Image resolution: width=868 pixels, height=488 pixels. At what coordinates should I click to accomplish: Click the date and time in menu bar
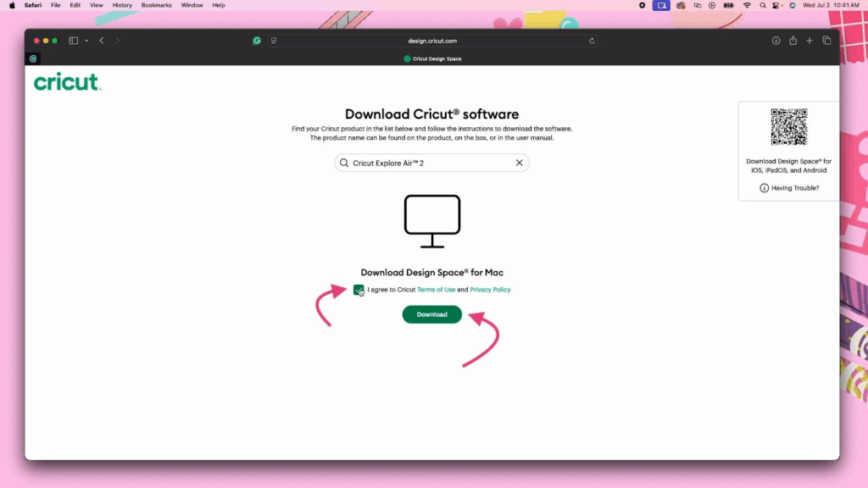831,6
